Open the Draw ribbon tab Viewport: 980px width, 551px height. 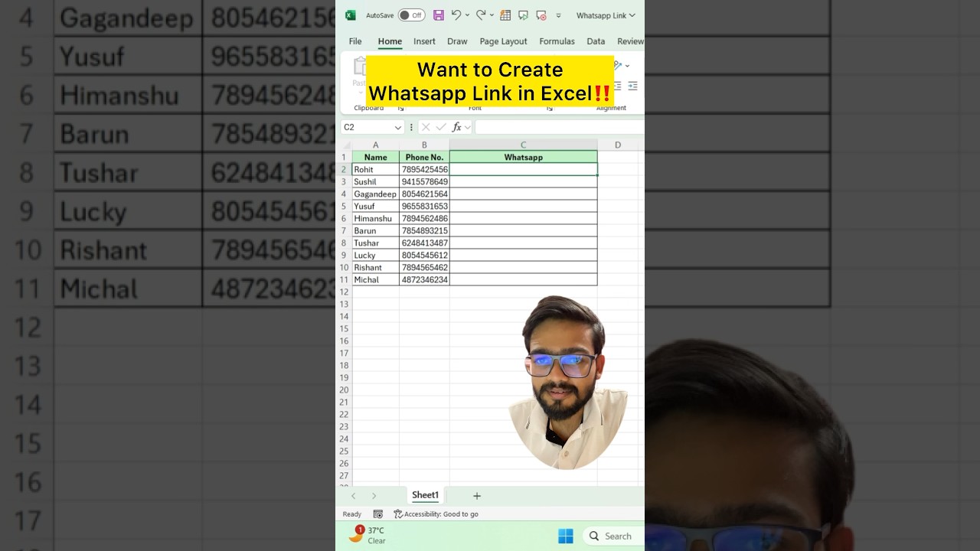pyautogui.click(x=457, y=41)
